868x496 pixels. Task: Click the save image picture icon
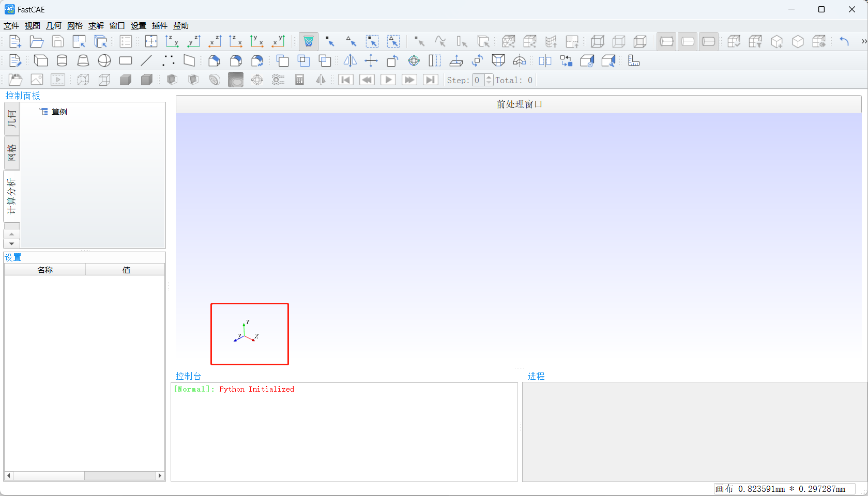37,80
